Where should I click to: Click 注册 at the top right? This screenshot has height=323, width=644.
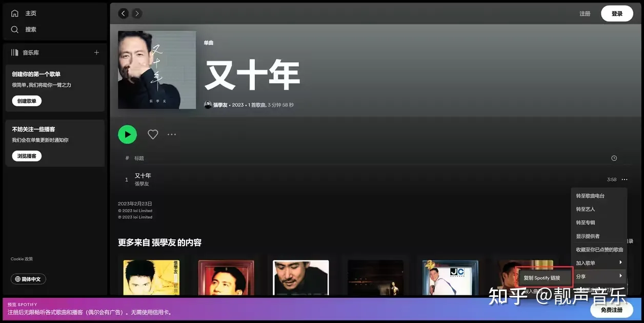pos(585,14)
